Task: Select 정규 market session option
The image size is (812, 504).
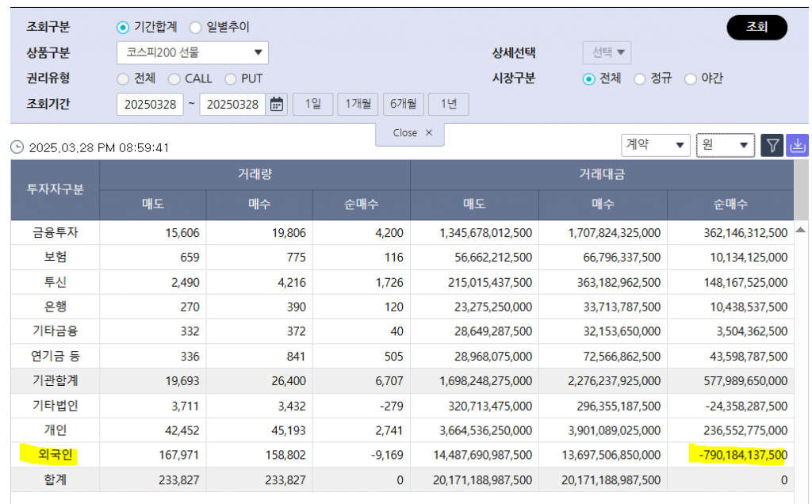Action: pyautogui.click(x=640, y=78)
